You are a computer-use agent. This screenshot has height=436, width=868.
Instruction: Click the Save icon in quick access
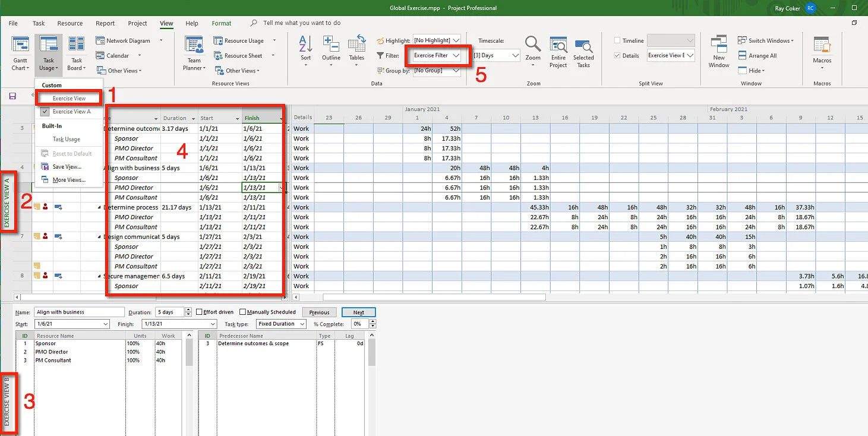coord(12,96)
